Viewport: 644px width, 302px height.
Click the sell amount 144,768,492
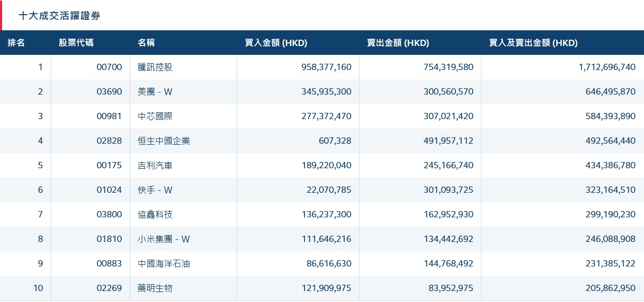[449, 263]
